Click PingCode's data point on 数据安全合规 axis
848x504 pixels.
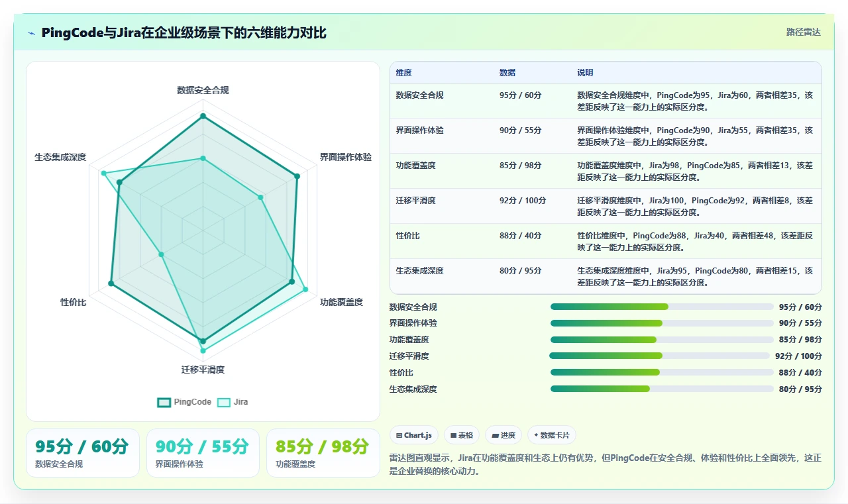203,117
